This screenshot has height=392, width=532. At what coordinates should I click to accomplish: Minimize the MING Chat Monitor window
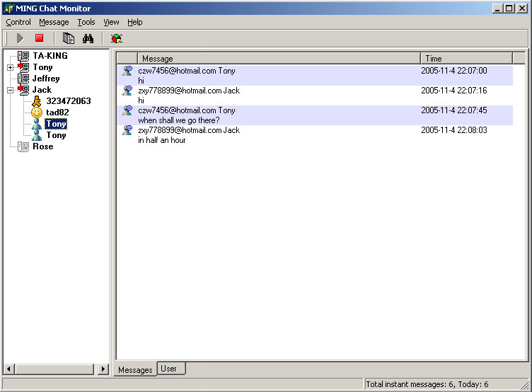[x=497, y=8]
